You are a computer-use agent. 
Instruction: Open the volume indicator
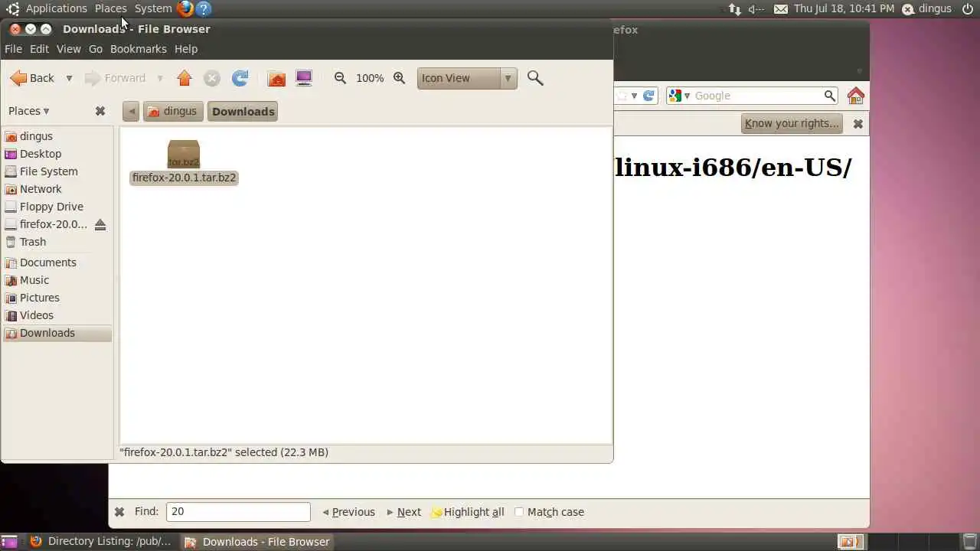coord(756,8)
